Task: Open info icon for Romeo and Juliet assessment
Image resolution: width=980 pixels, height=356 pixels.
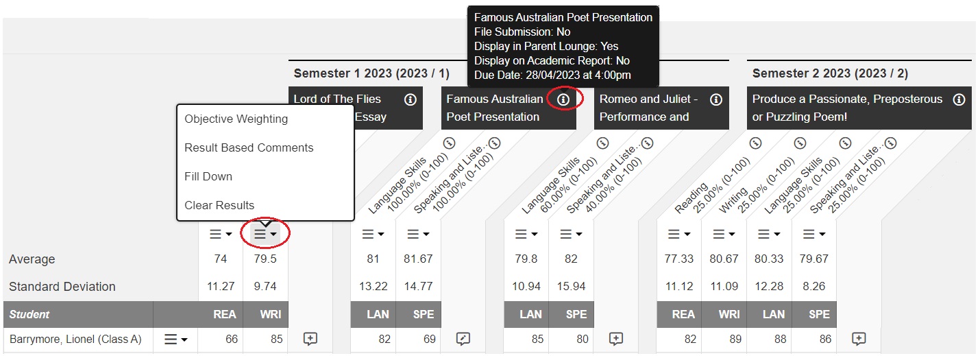Action: point(716,99)
